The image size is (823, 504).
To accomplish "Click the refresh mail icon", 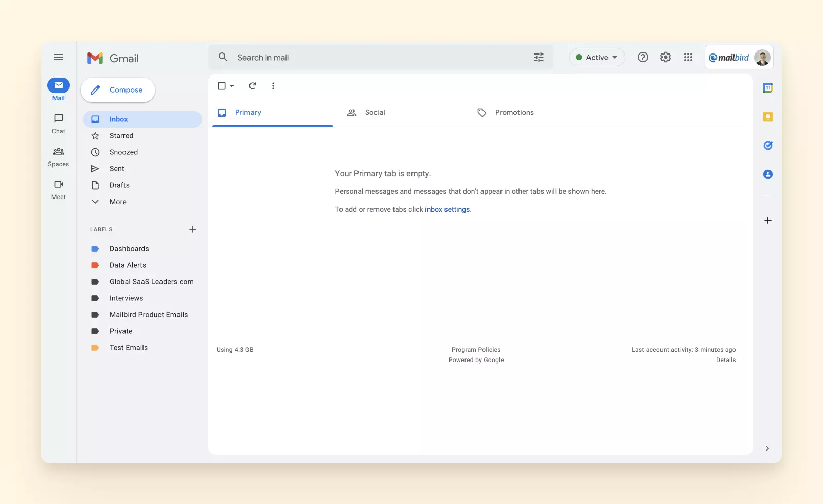I will click(253, 86).
